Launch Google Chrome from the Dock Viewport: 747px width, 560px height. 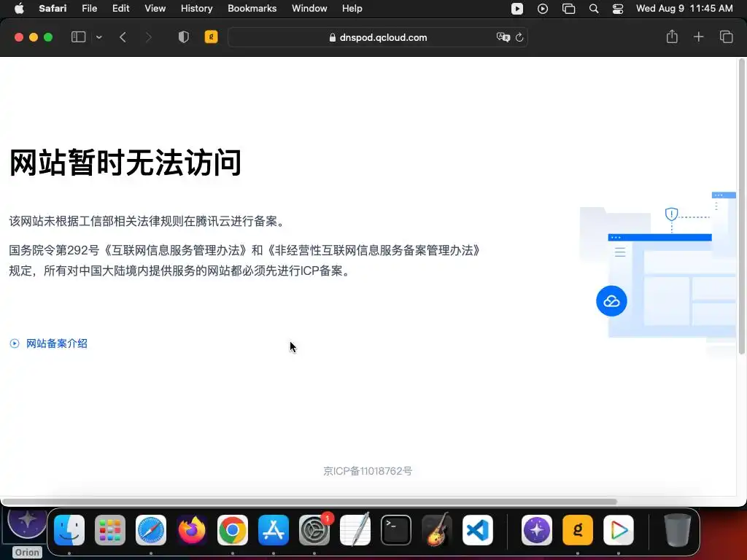233,530
